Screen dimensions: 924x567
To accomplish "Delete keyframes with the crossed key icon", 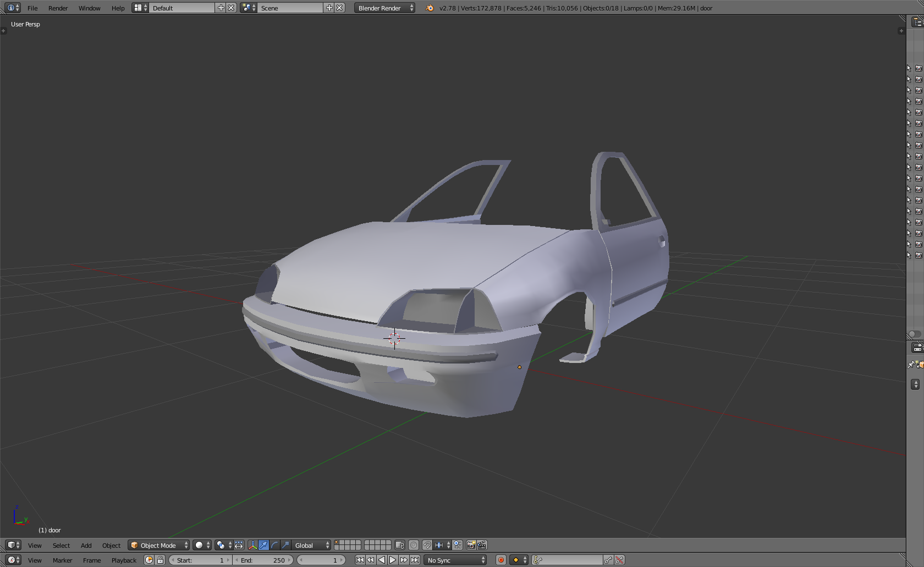I will [x=619, y=560].
